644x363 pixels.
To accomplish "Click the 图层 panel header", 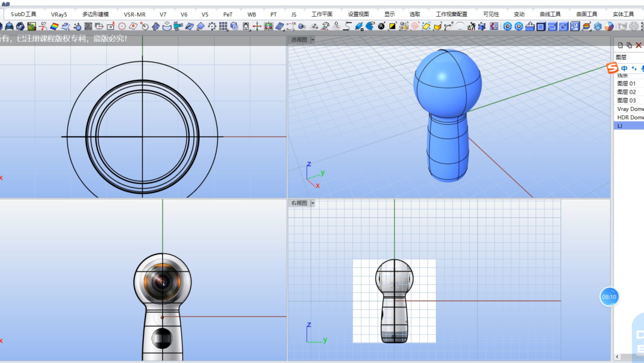I will coord(621,57).
